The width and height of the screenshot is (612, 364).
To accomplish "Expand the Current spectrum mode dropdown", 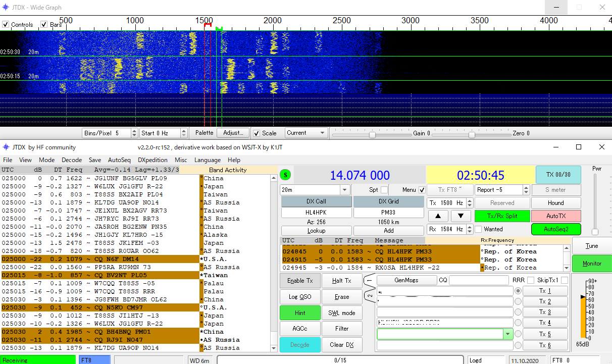I will tap(321, 133).
